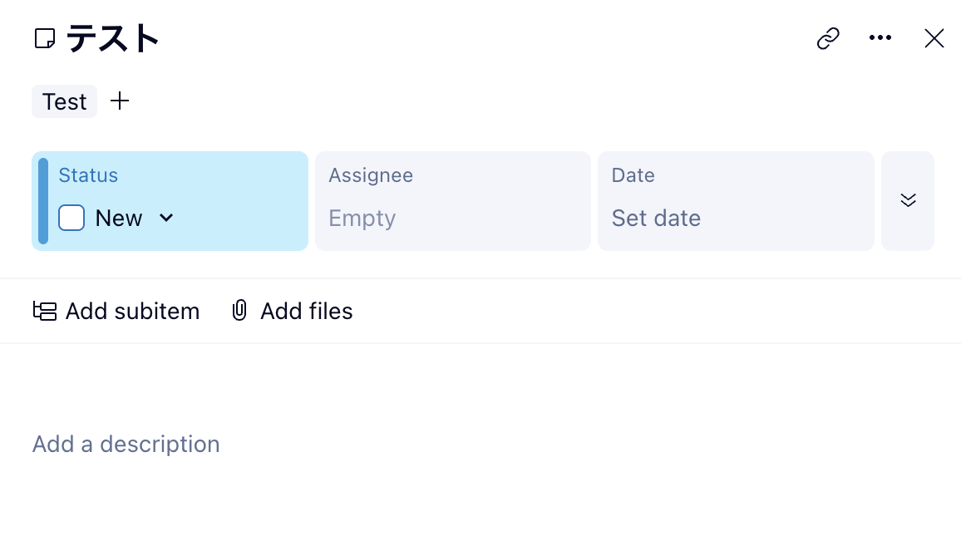Click the Status field label
This screenshot has width=961, height=560.
pyautogui.click(x=88, y=175)
